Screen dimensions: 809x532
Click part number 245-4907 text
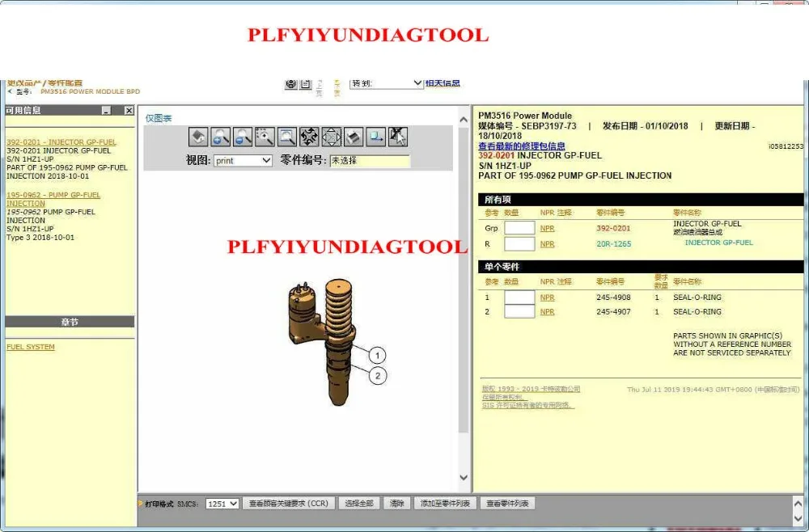(x=613, y=312)
